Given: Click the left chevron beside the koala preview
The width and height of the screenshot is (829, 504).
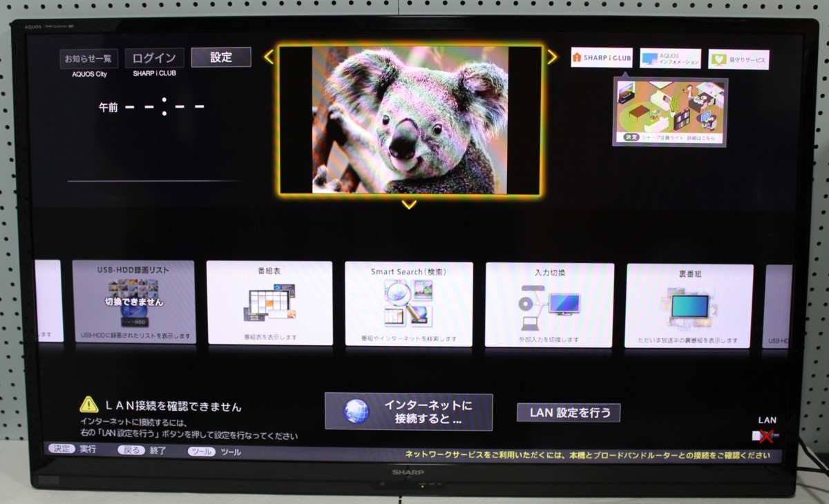Looking at the screenshot, I should tap(269, 57).
